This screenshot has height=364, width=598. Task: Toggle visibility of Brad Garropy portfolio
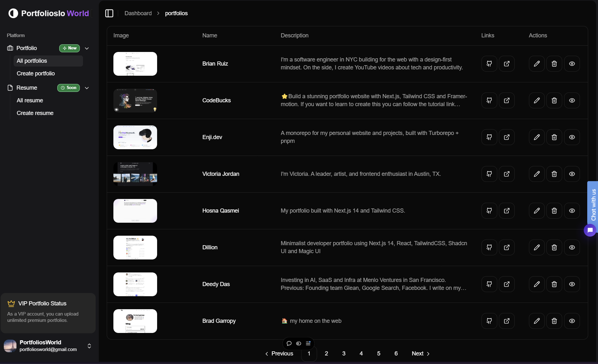pyautogui.click(x=572, y=321)
